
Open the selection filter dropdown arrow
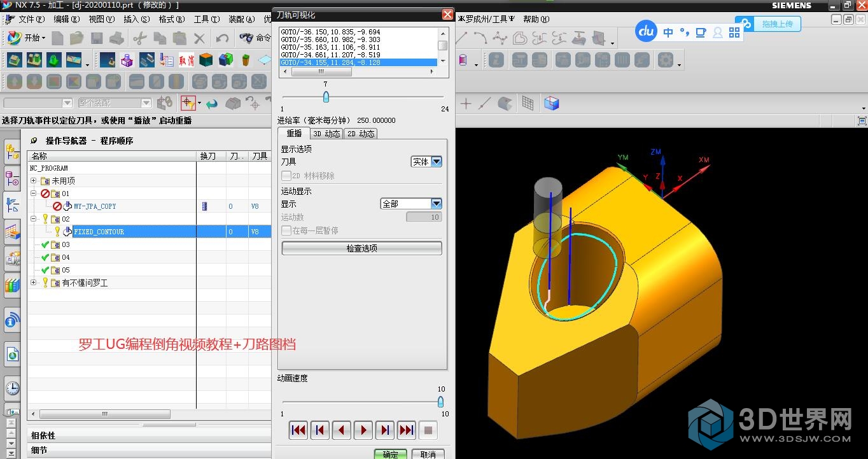tap(200, 102)
